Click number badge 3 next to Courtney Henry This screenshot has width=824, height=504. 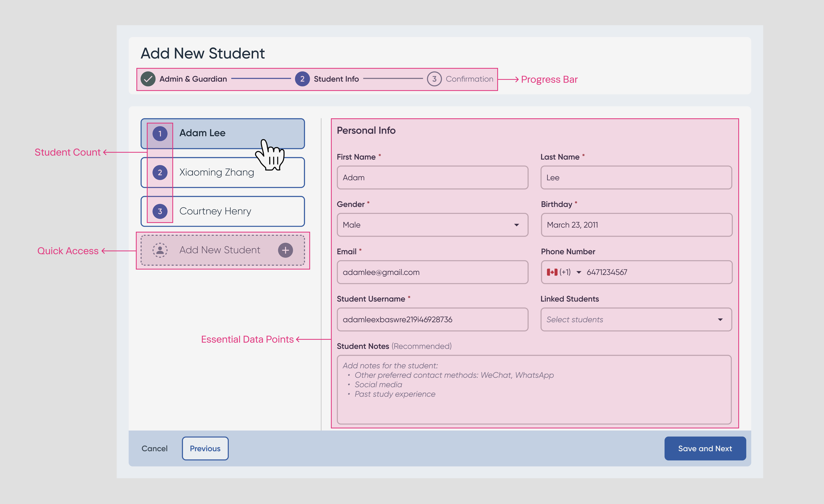coord(160,211)
